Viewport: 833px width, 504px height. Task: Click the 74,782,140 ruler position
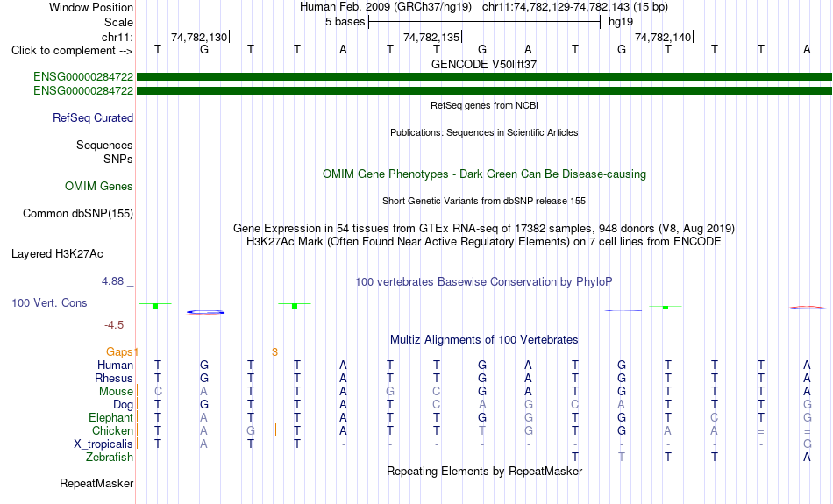click(663, 37)
